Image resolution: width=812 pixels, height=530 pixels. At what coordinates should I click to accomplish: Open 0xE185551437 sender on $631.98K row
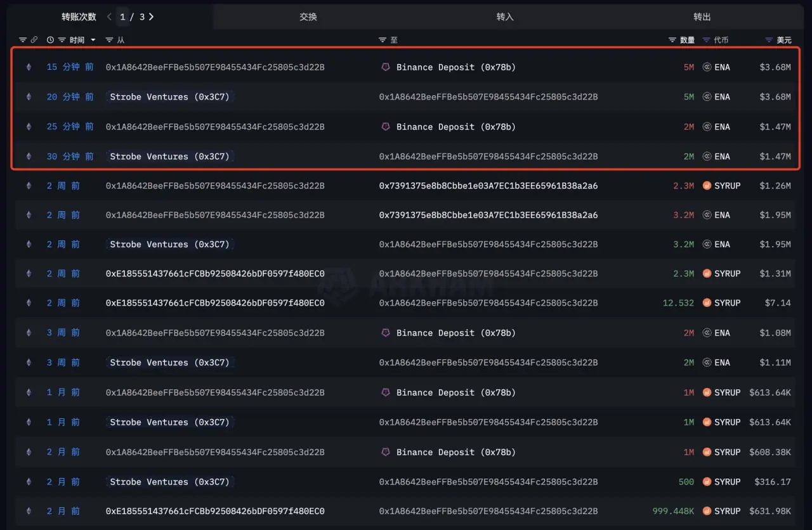[x=215, y=511]
